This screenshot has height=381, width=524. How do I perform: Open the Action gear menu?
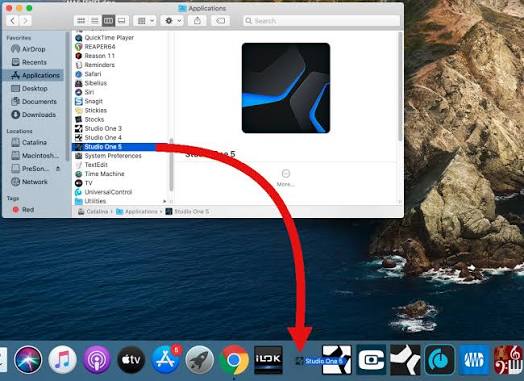172,21
